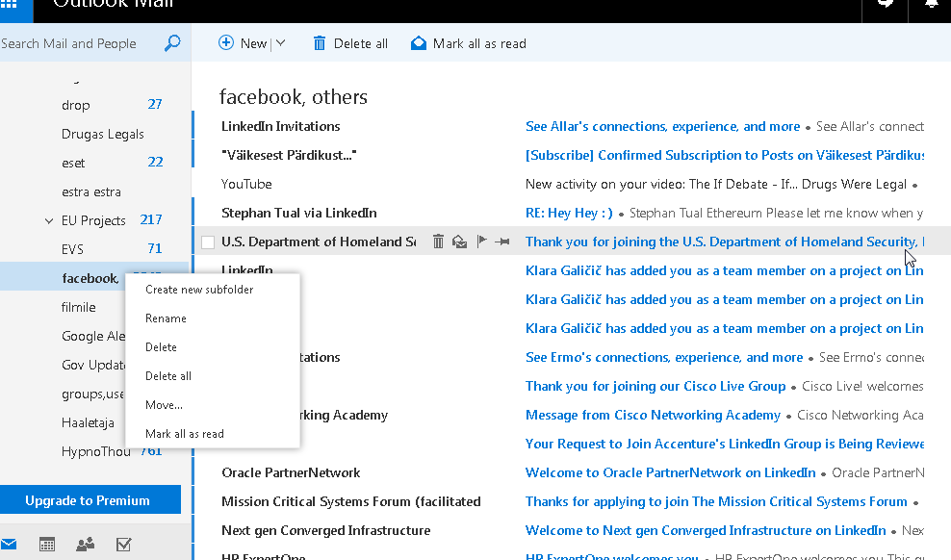Click Mark all as read in the toolbar
The height and width of the screenshot is (560, 951).
(479, 43)
